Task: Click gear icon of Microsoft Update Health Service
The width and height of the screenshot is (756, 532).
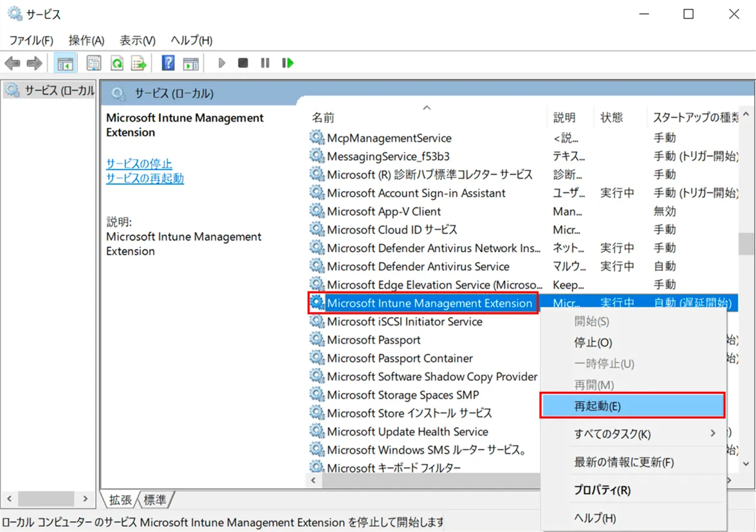Action: (317, 431)
